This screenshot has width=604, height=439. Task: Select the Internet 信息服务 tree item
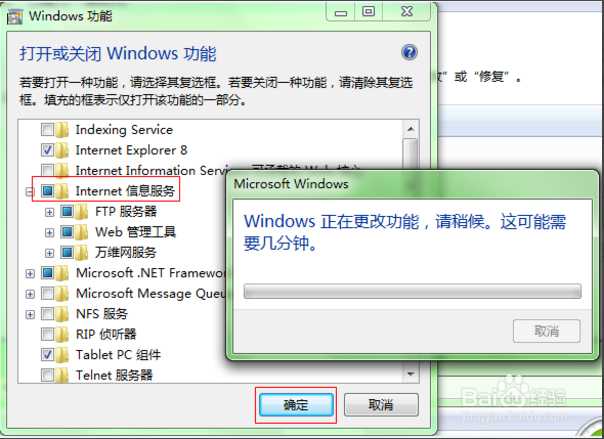pos(125,191)
